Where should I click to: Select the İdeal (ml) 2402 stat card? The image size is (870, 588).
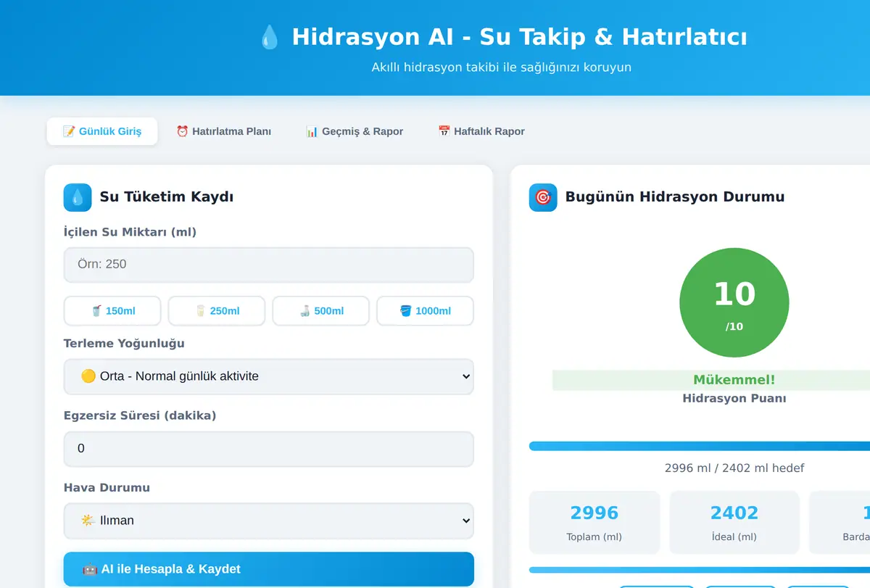[x=734, y=523]
